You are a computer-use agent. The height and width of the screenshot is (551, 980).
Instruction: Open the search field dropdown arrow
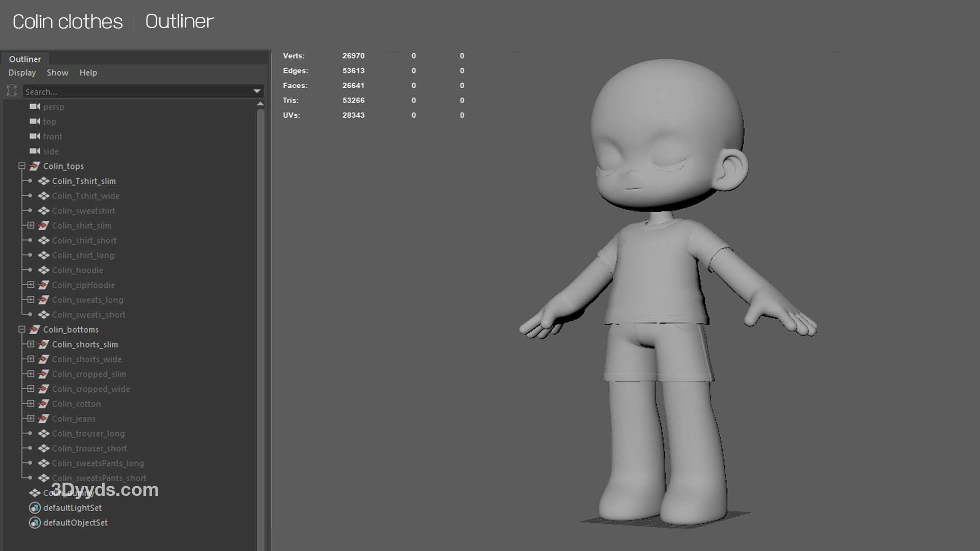(x=257, y=91)
